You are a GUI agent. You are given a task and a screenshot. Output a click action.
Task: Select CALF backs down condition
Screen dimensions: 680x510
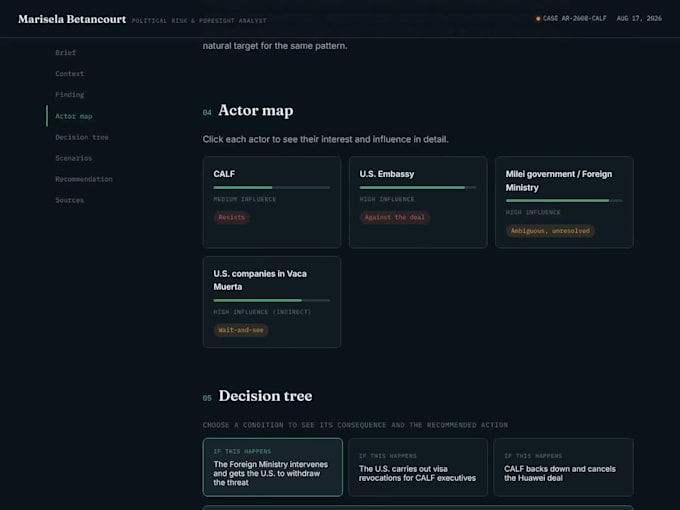[x=563, y=467]
